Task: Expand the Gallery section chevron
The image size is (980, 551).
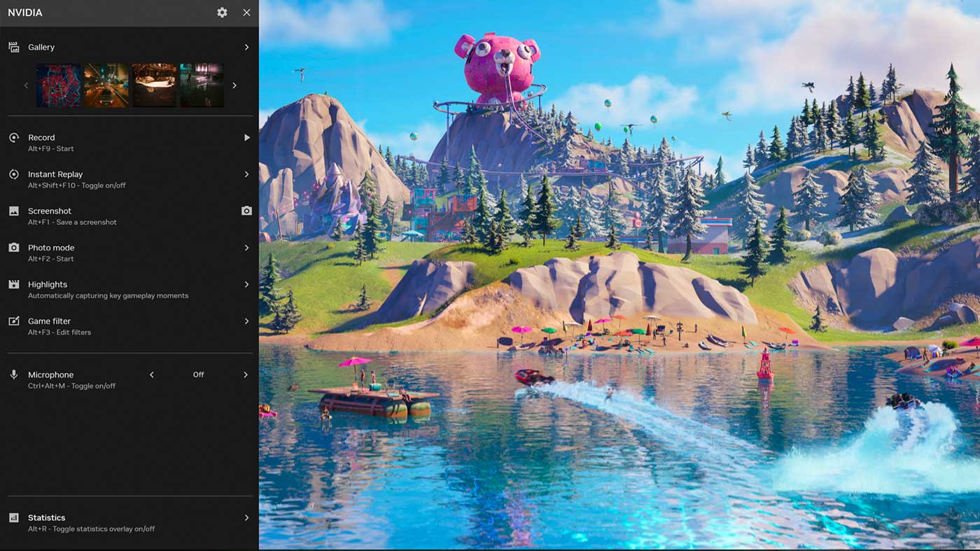Action: pos(246,47)
